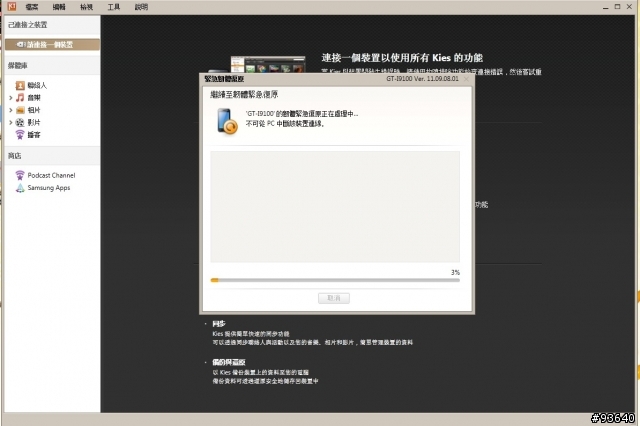640x426 pixels.
Task: Open the Music (音樂) library entry
Action: pyautogui.click(x=34, y=98)
